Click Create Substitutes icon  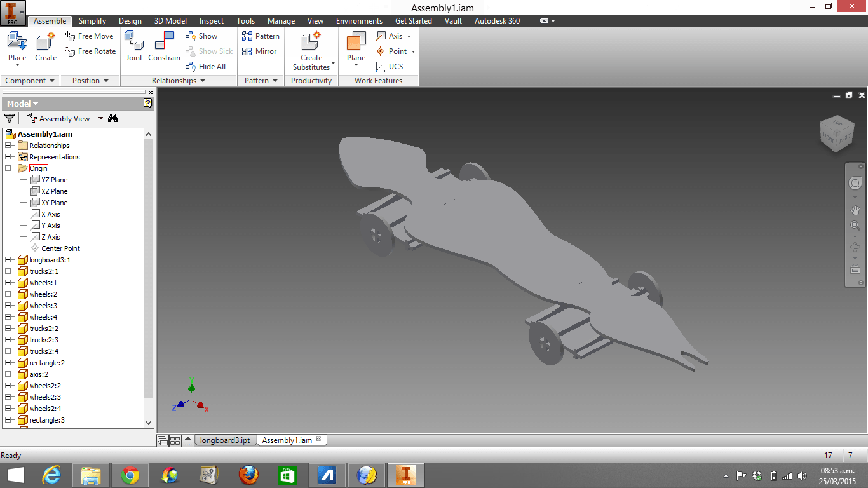(x=311, y=41)
